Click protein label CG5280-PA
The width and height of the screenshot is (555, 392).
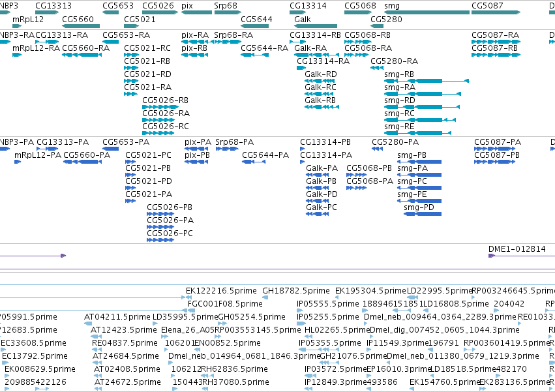coord(395,142)
